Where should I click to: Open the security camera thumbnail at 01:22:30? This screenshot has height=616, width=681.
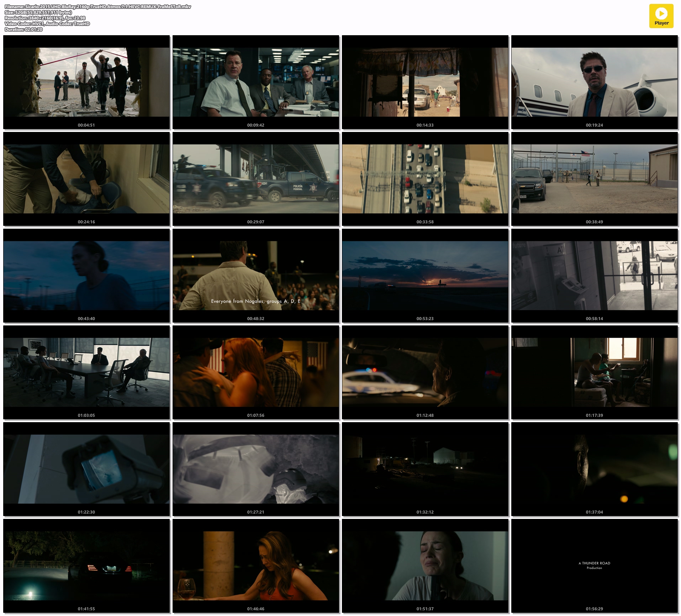(x=86, y=469)
